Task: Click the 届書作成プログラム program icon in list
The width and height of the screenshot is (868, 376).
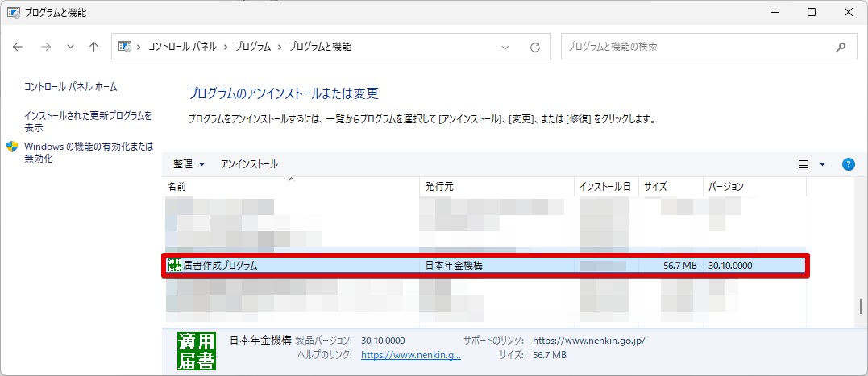Action: click(x=174, y=266)
